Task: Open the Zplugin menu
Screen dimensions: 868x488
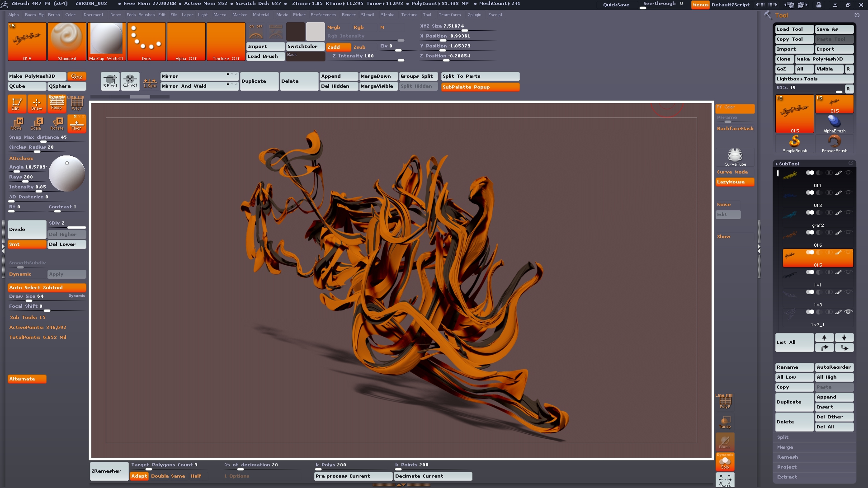Action: 474,15
